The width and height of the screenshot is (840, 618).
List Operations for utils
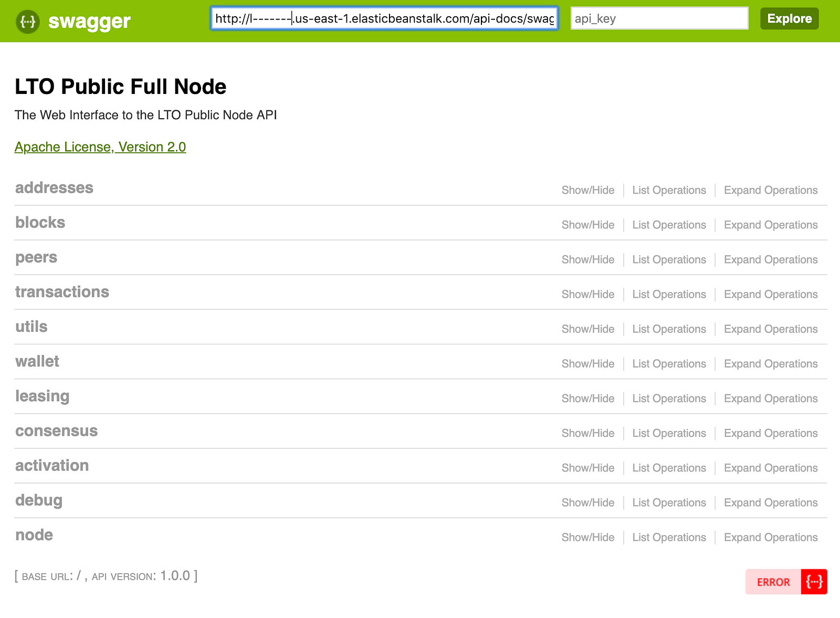pyautogui.click(x=669, y=329)
